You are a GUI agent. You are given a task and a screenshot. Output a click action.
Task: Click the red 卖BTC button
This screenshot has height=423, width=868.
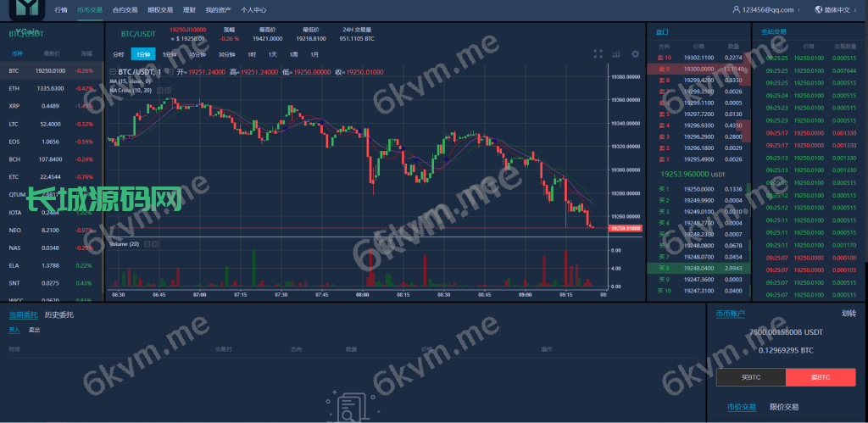click(821, 376)
